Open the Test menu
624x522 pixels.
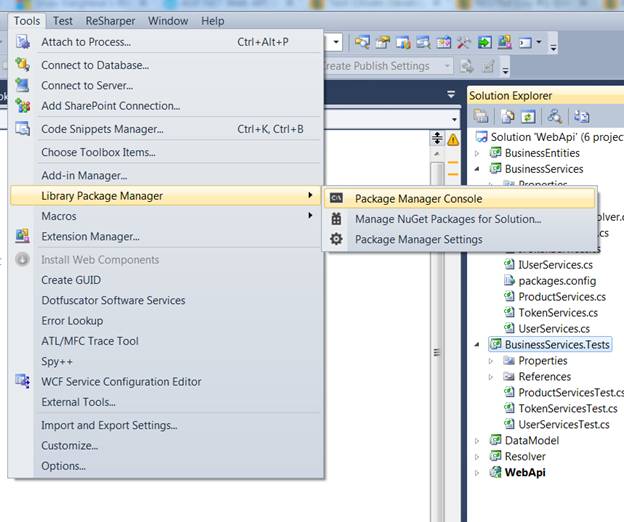click(x=63, y=21)
